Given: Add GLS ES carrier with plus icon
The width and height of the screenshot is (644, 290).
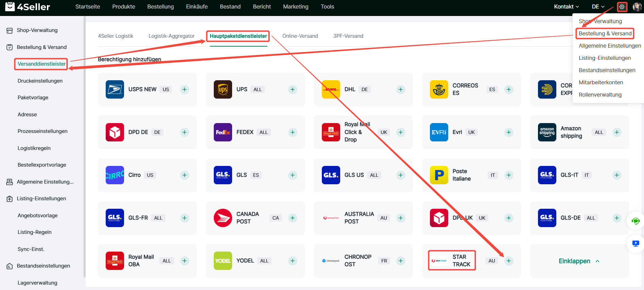Looking at the screenshot, I should 293,175.
